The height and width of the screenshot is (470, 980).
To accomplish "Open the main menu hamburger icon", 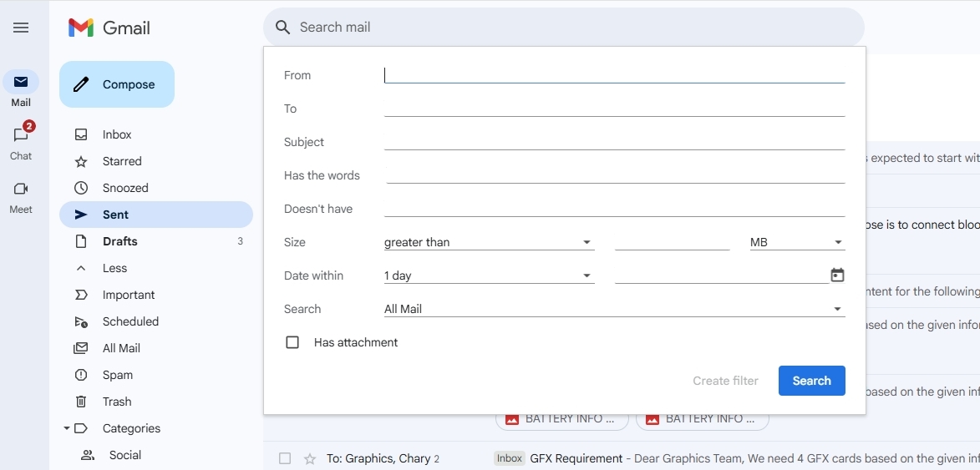I will tap(21, 28).
